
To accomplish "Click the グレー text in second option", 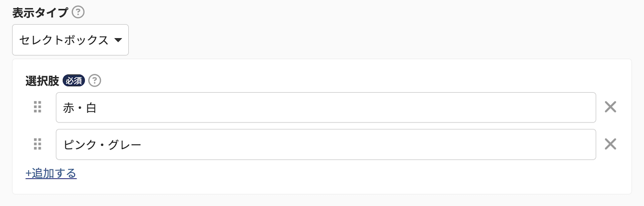I will 124,145.
